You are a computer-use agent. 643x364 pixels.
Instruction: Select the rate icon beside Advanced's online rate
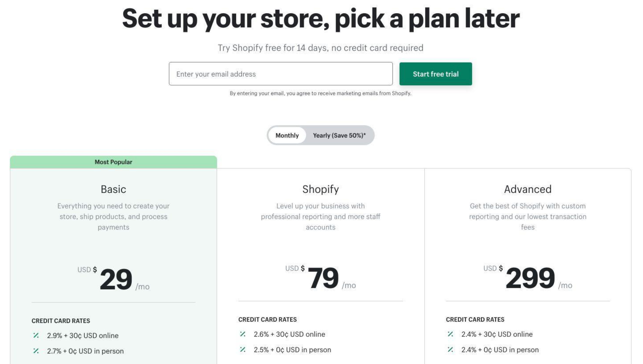(451, 334)
